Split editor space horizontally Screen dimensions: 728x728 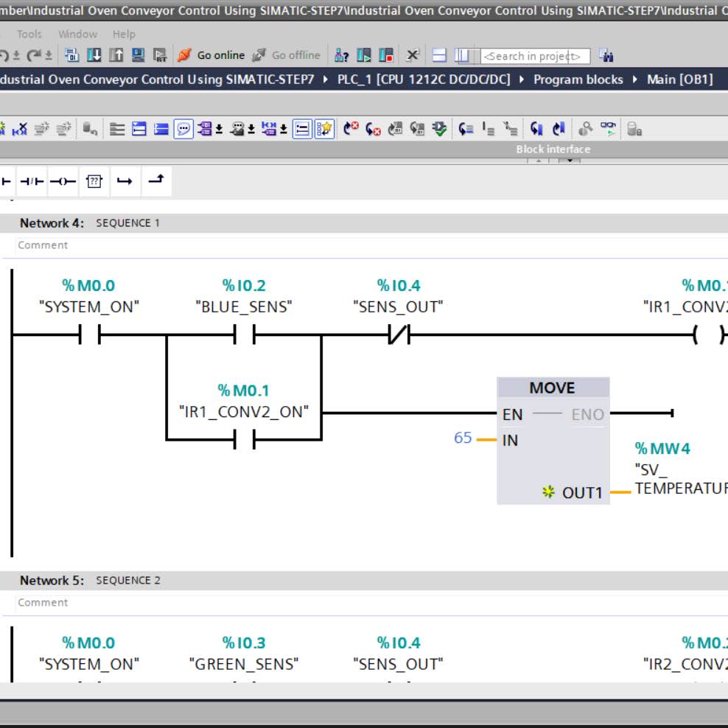coord(439,56)
